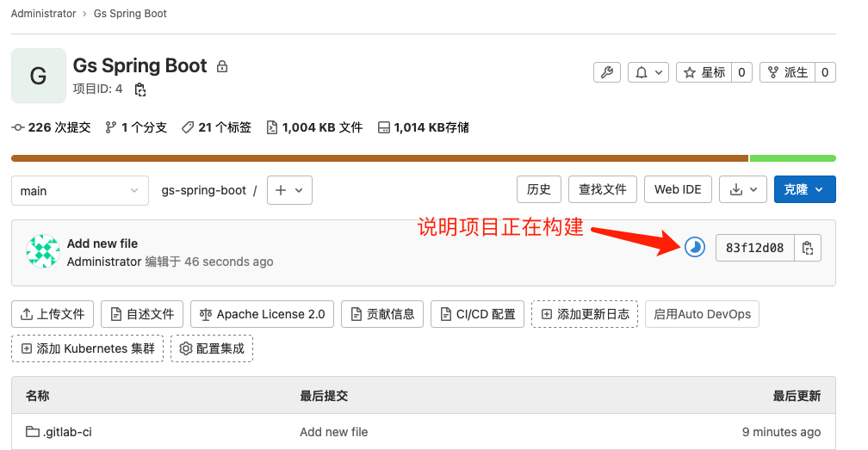Screen dimensions: 868x450
Task: Open the Apache License 2.0 button
Action: [x=262, y=314]
